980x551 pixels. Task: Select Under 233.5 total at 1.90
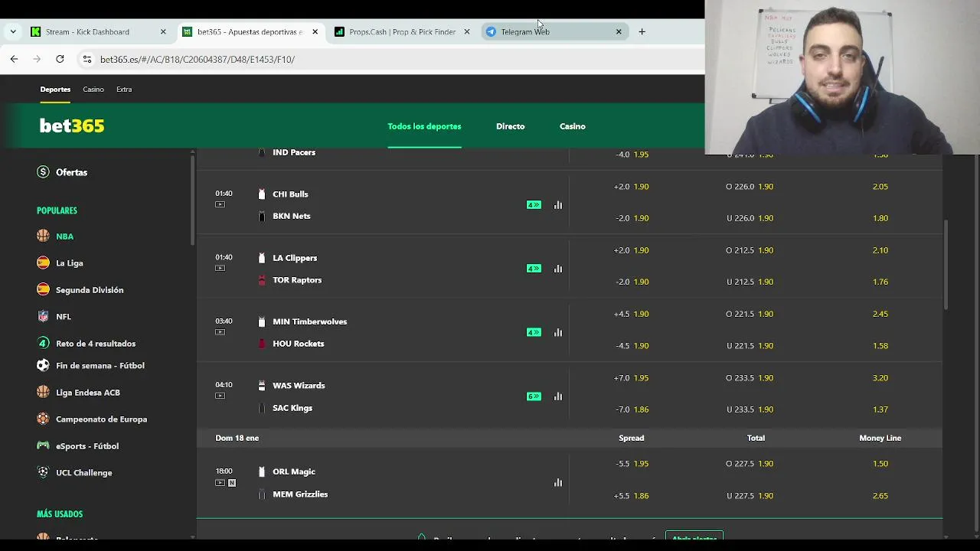click(750, 409)
